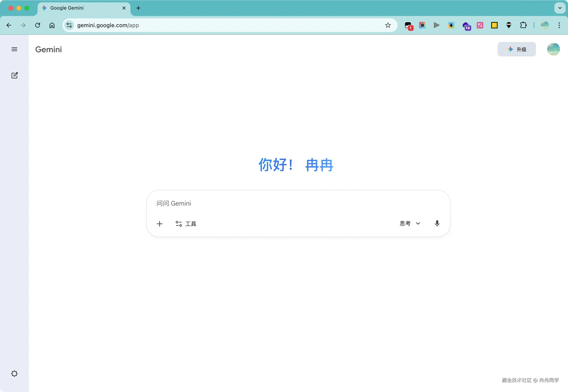Open a new browser tab
The width and height of the screenshot is (568, 392).
(139, 8)
